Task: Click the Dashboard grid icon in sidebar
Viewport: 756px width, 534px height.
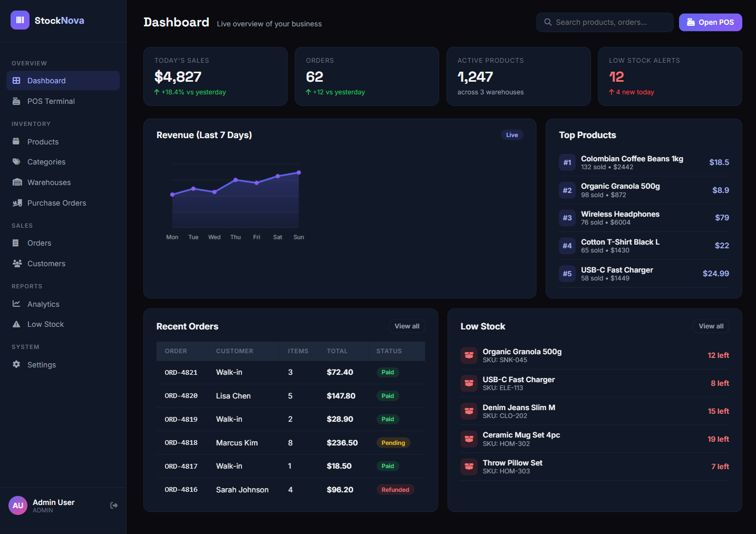Action: tap(16, 81)
